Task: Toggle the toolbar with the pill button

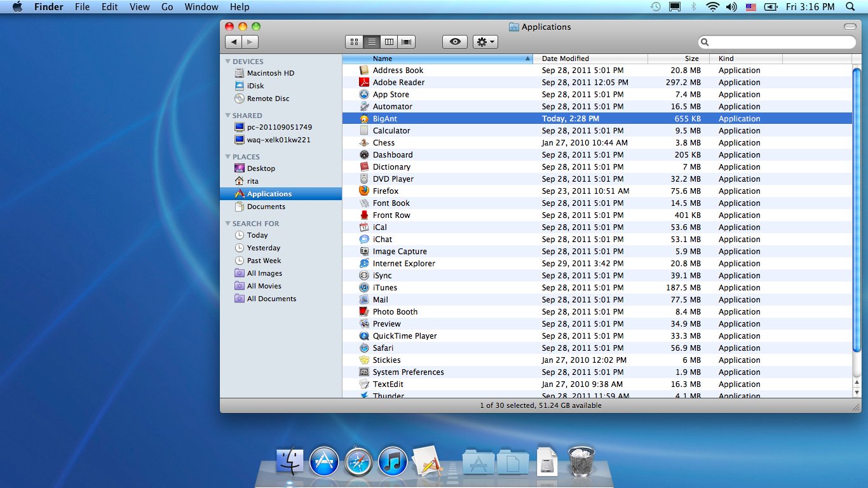Action: click(x=850, y=27)
